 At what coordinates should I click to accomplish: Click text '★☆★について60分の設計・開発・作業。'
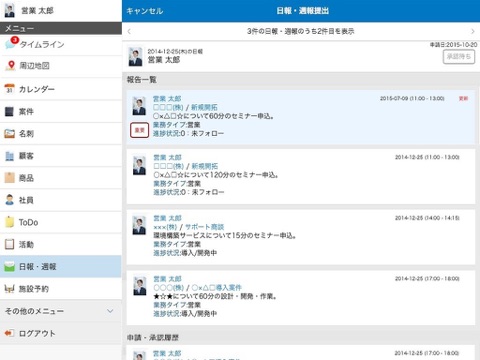click(x=215, y=296)
